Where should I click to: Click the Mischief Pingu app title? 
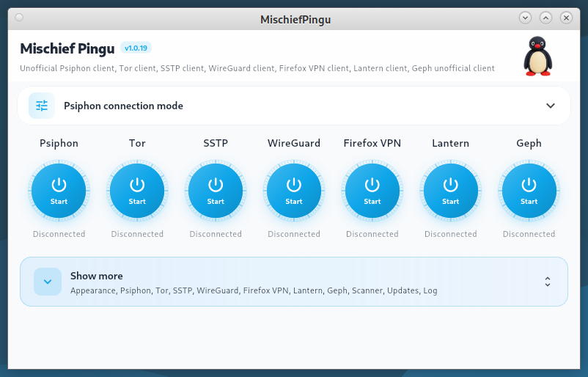point(67,48)
